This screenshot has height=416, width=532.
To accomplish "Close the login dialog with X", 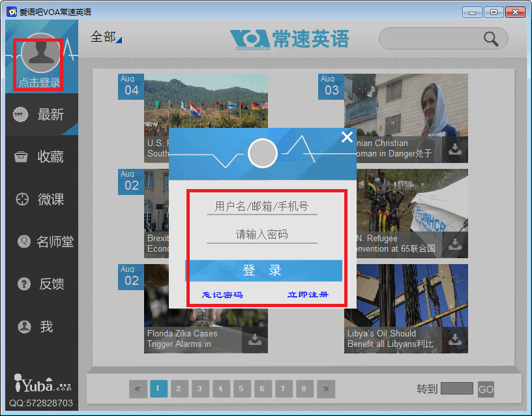I will [347, 137].
